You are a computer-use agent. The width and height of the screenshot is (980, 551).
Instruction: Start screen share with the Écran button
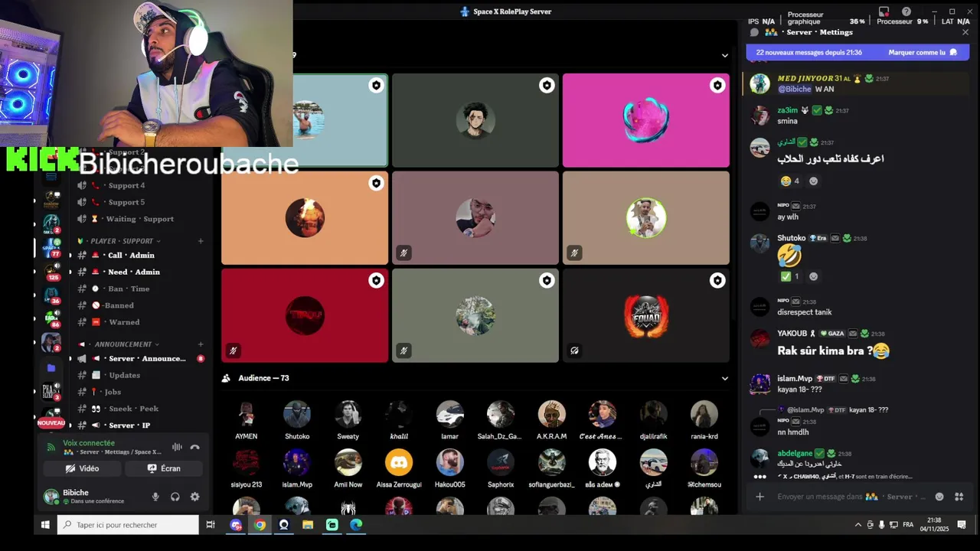[x=164, y=468]
